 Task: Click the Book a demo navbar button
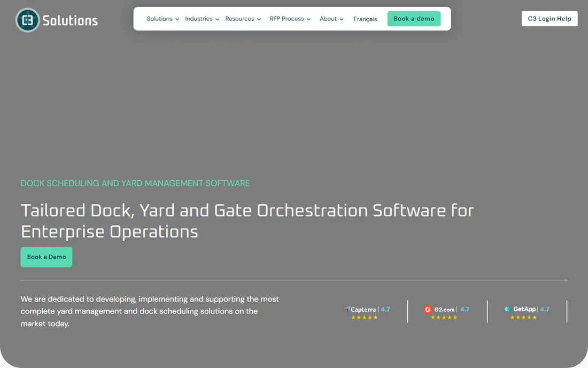(x=414, y=19)
